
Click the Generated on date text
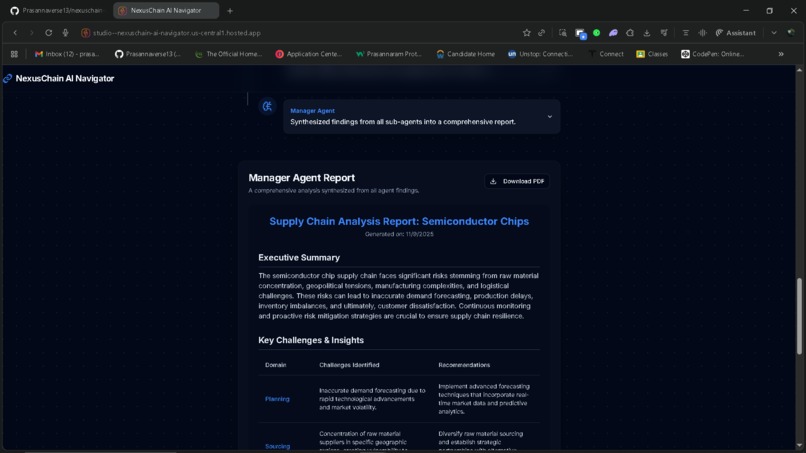(399, 234)
